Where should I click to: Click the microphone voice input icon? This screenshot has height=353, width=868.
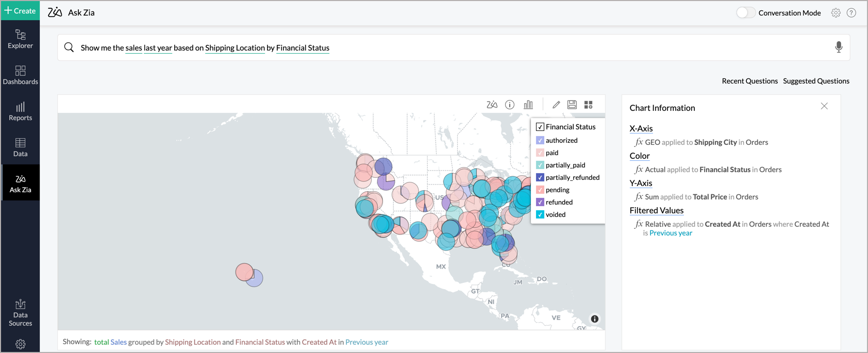point(839,47)
